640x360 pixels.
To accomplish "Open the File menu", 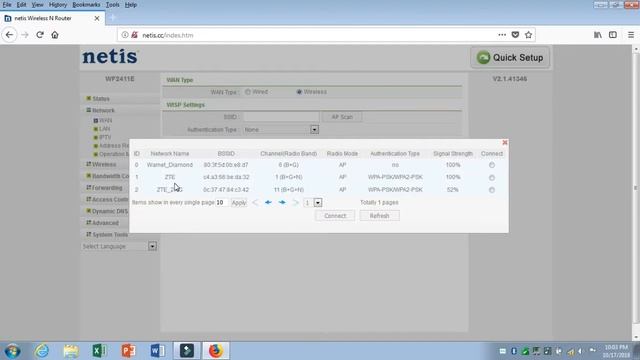I will click(7, 5).
